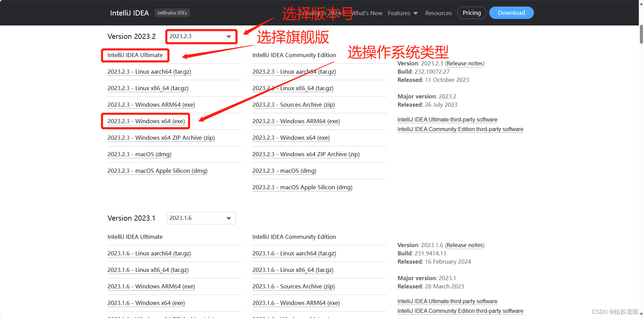The image size is (644, 318).
Task: Click the JetBrains IDEs badge
Action: coord(172,13)
